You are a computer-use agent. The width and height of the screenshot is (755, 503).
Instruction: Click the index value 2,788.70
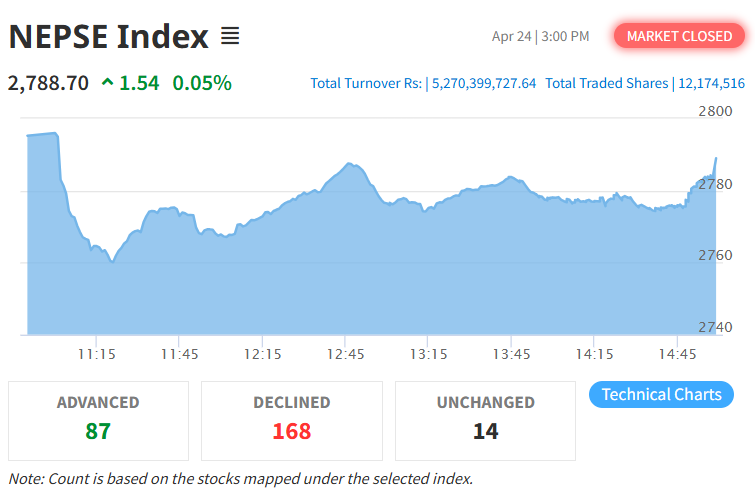pos(48,82)
